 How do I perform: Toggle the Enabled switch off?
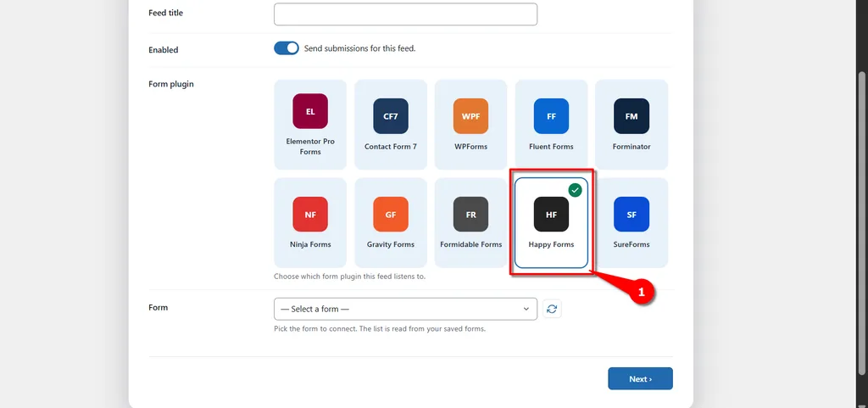[287, 48]
